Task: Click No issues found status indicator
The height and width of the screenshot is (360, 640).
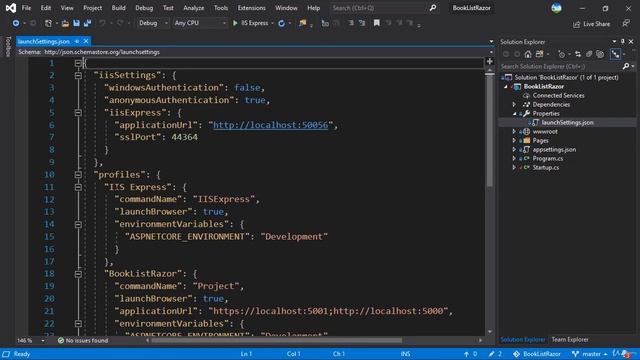Action: pyautogui.click(x=83, y=340)
